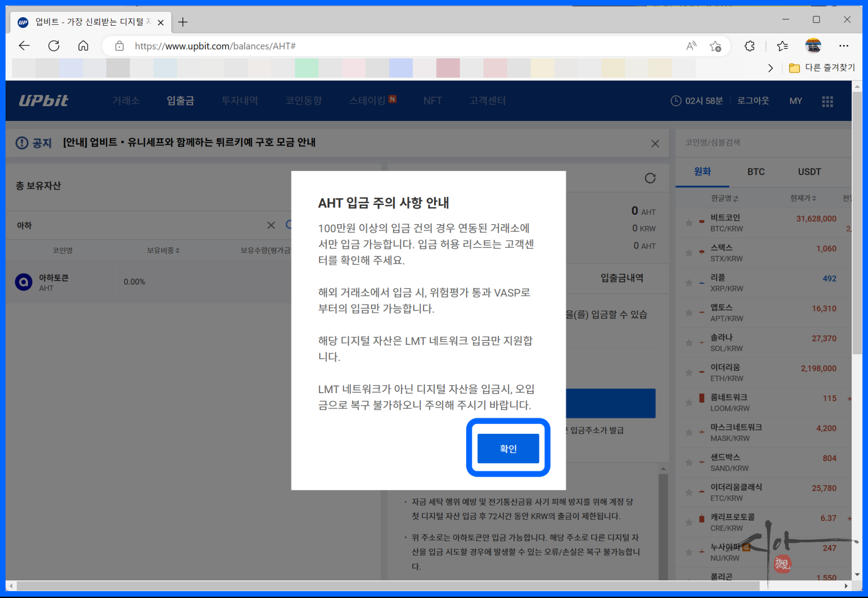The width and height of the screenshot is (868, 598).
Task: Clear the 아하 coin search text
Action: pos(271,225)
